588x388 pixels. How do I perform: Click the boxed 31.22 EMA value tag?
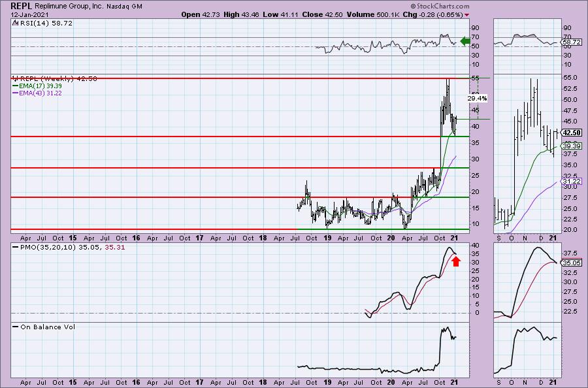click(572, 181)
